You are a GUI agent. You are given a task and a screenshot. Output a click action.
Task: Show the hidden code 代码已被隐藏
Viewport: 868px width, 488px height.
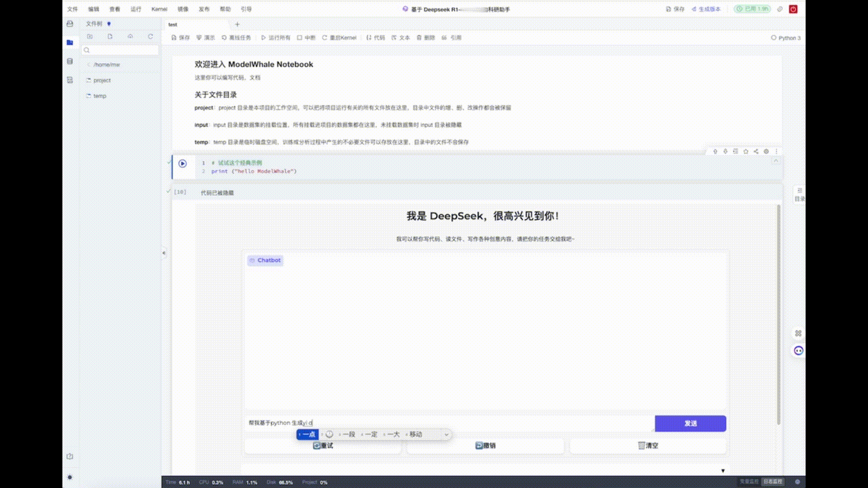[217, 193]
